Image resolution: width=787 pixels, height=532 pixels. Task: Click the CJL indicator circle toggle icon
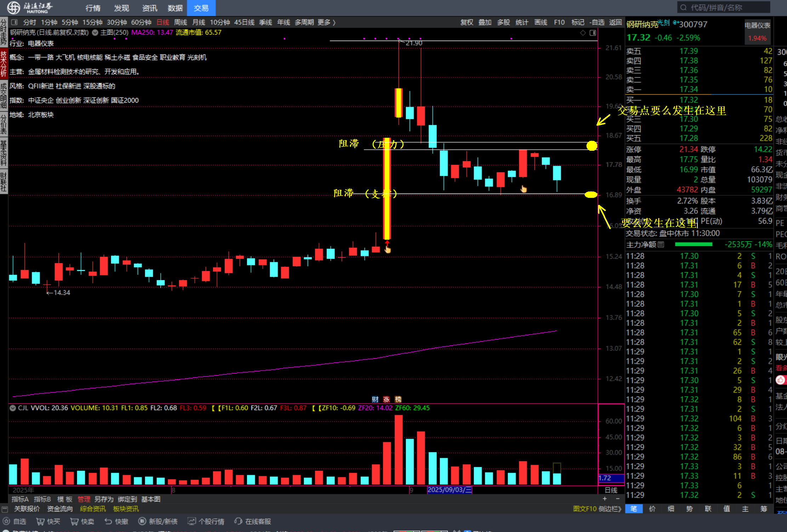13,408
